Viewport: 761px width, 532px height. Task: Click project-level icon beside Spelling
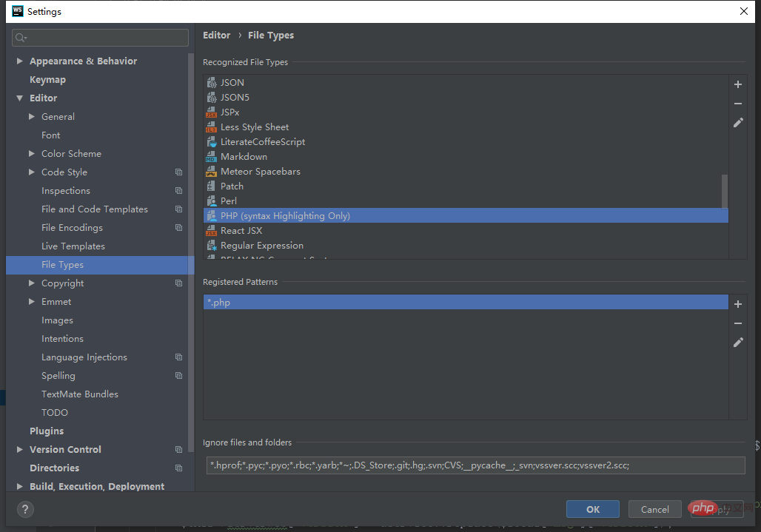pyautogui.click(x=178, y=375)
